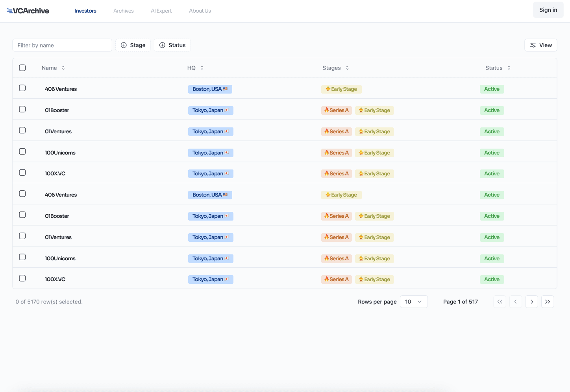
Task: Go to the next page arrow
Action: (532, 302)
